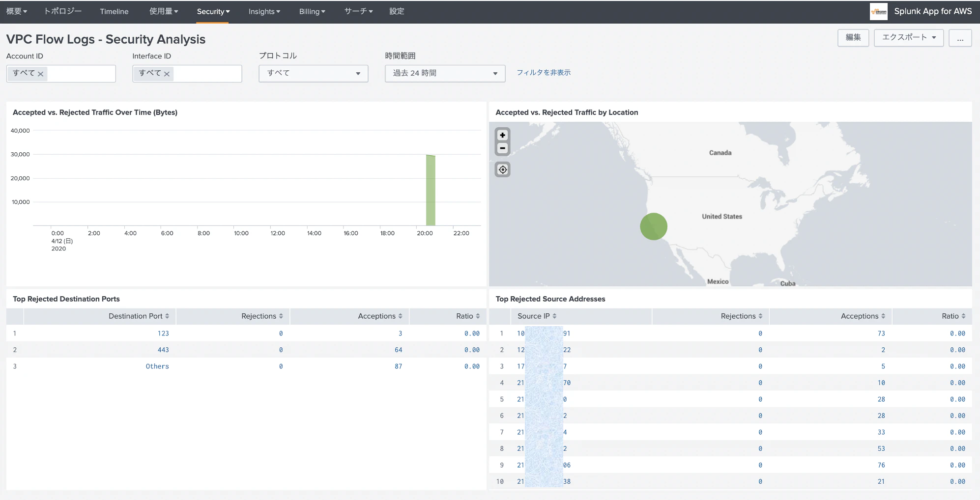The image size is (980, 500).
Task: Remove the すべて tag from Interface ID
Action: pyautogui.click(x=167, y=74)
